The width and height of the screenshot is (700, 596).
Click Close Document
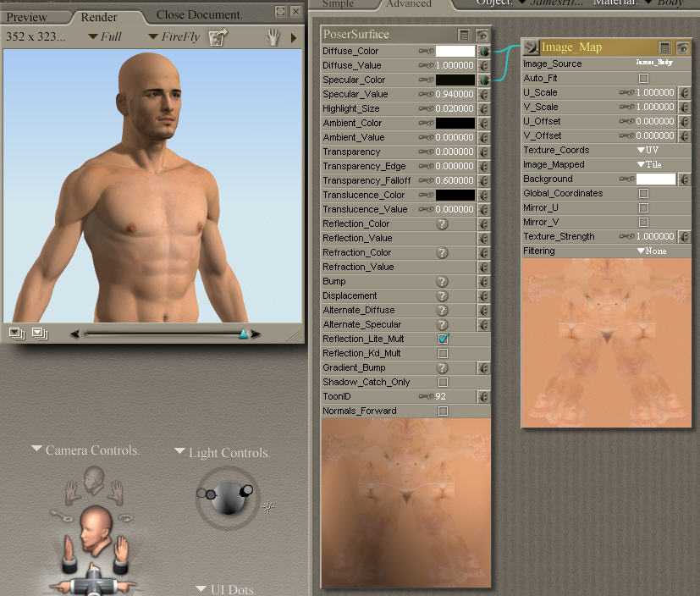[x=199, y=14]
